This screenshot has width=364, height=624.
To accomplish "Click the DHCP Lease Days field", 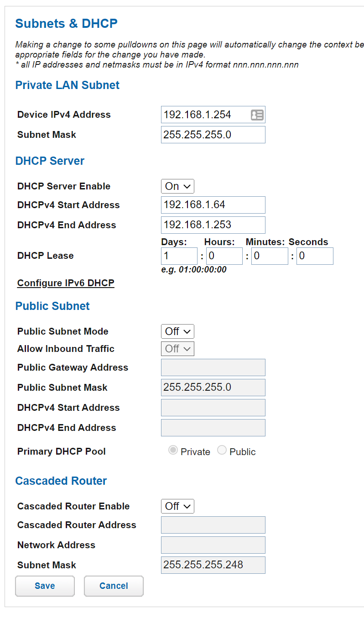I will [x=179, y=256].
